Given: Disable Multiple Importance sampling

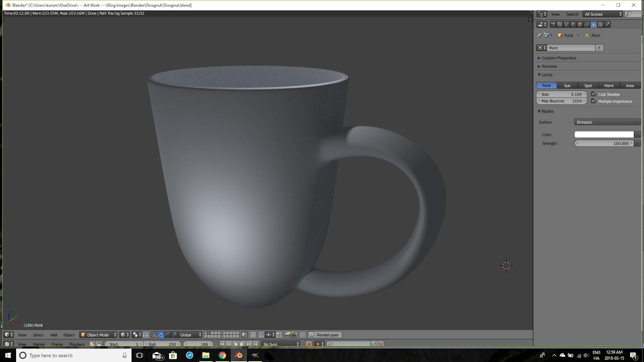Looking at the screenshot, I should click(594, 101).
